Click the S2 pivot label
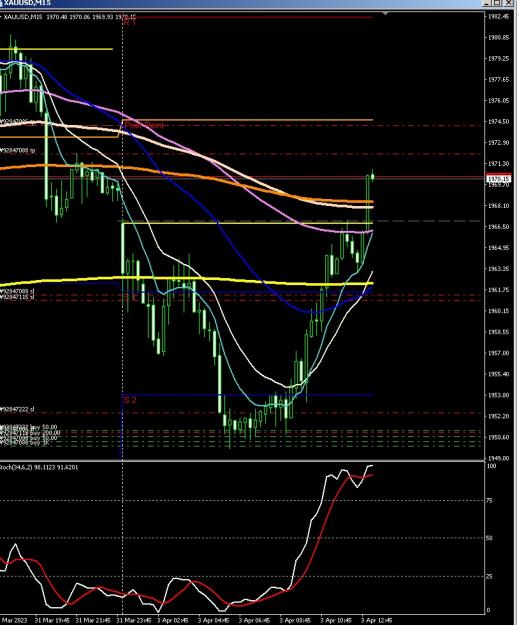Viewport: 517px width, 625px height. click(x=130, y=400)
